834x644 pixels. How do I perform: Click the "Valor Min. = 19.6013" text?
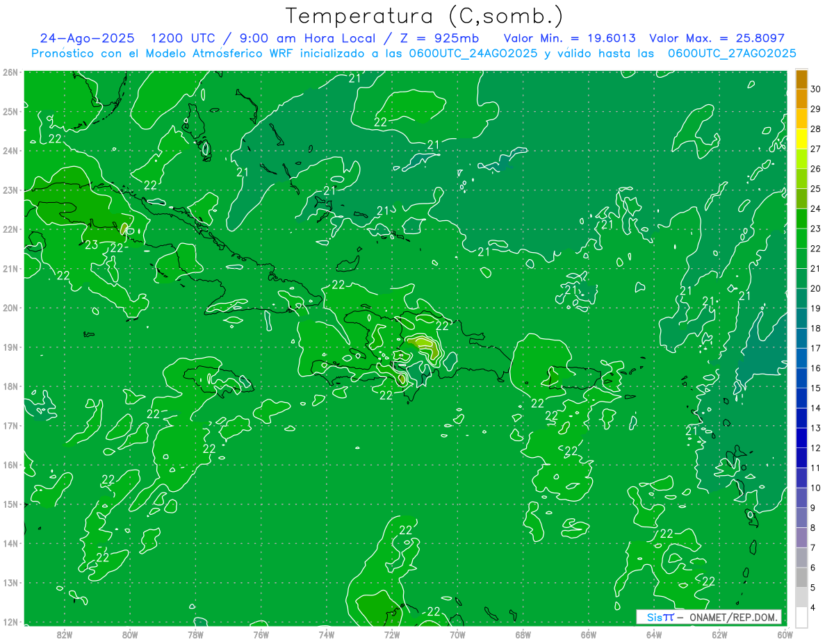tap(569, 38)
